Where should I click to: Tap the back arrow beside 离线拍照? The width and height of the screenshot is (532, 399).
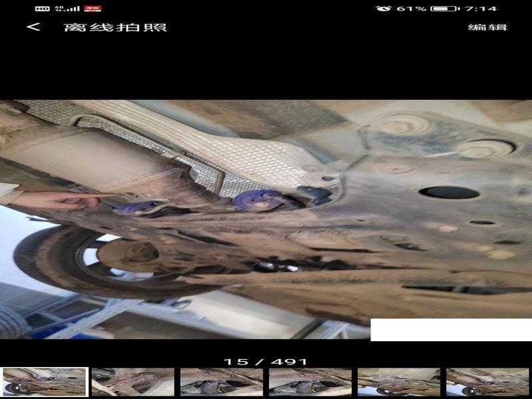point(33,27)
